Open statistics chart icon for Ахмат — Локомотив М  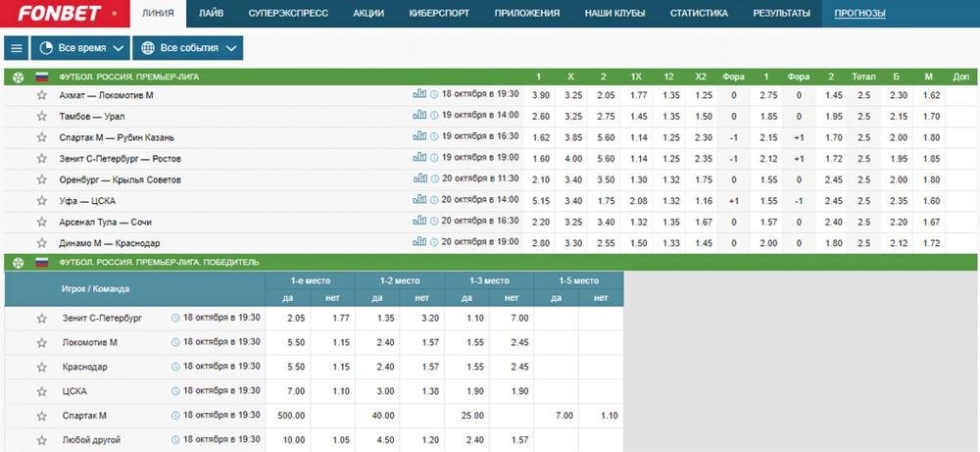coord(419,94)
